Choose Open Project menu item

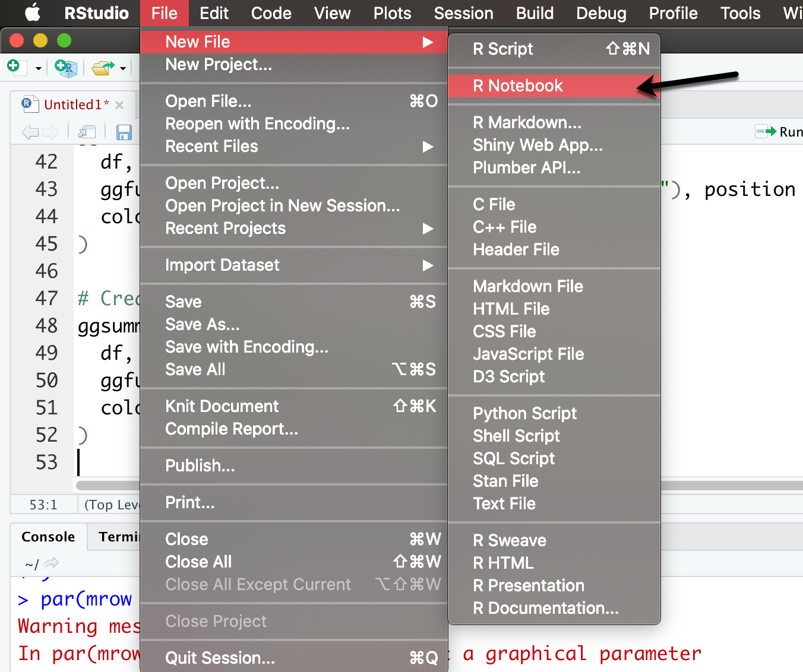coord(293,183)
